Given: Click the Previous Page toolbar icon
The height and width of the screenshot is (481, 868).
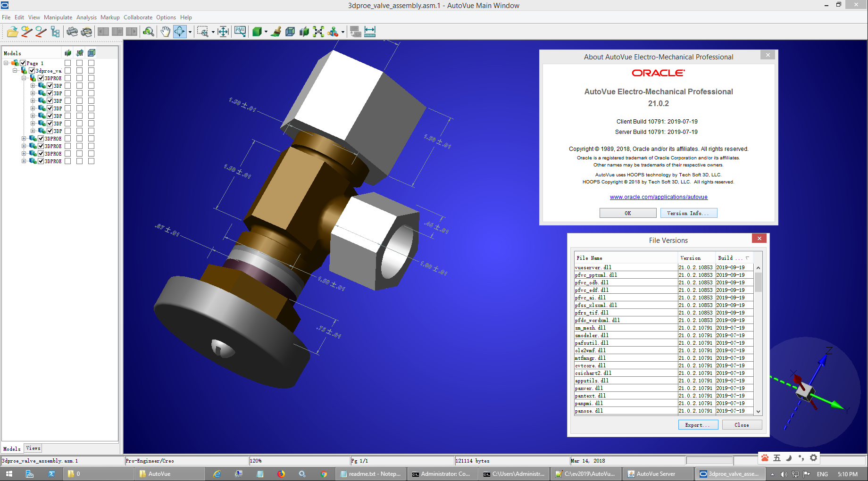Looking at the screenshot, I should (103, 32).
